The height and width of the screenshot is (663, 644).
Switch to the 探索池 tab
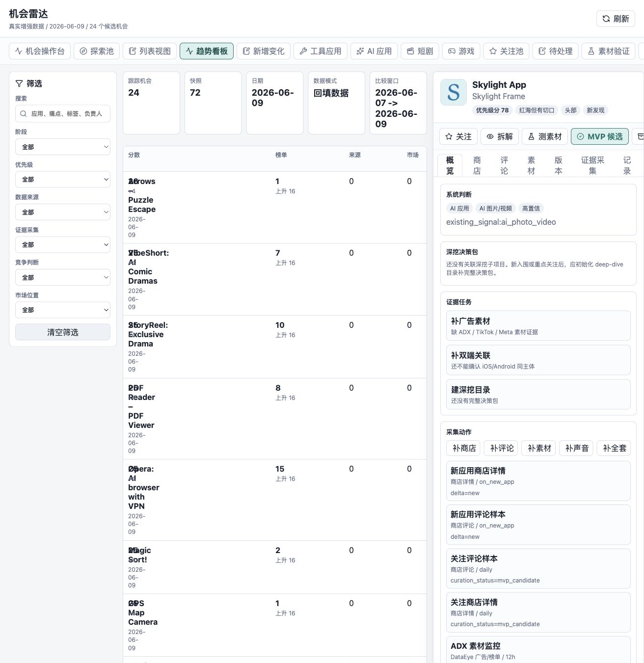pos(97,51)
